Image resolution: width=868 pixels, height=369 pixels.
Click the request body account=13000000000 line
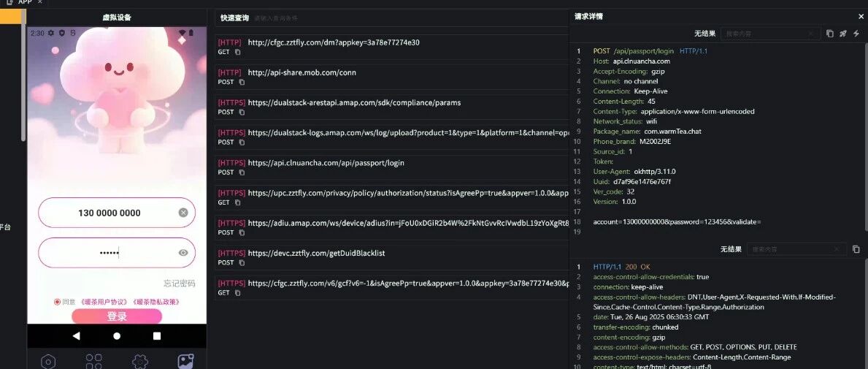(677, 221)
